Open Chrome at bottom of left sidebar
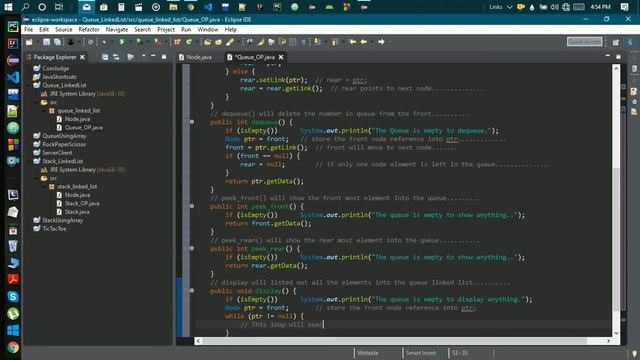The image size is (640, 360). [13, 347]
